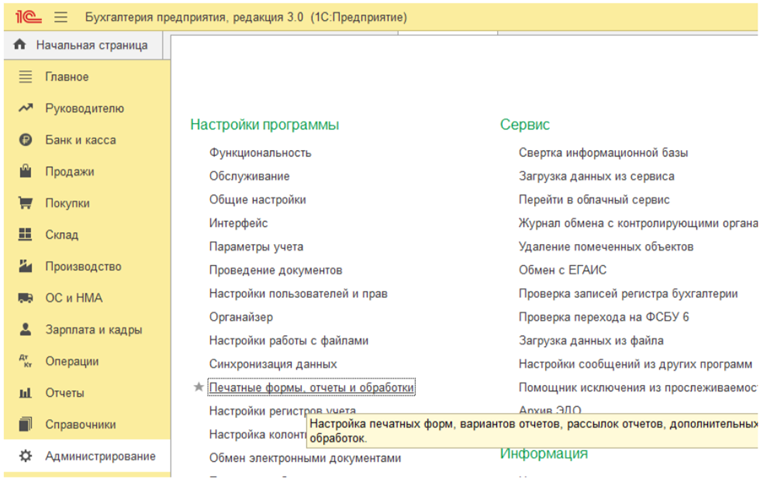Click the Администрирование gear icon
The image size is (767, 482).
pyautogui.click(x=26, y=456)
